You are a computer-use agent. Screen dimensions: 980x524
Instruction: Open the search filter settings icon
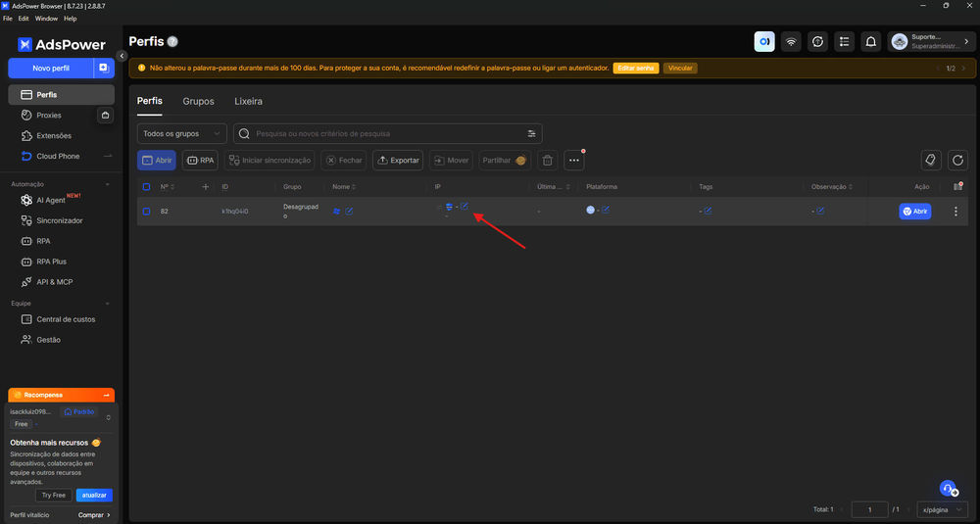pos(531,133)
